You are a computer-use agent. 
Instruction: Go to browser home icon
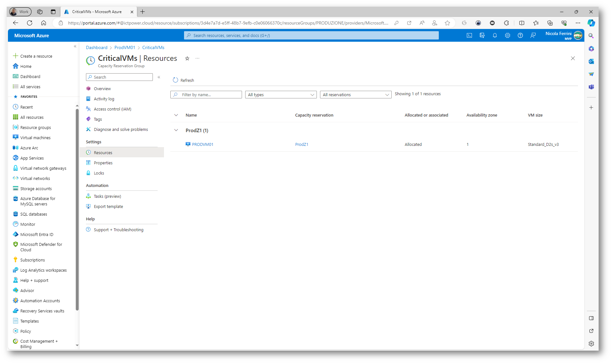[x=44, y=23]
